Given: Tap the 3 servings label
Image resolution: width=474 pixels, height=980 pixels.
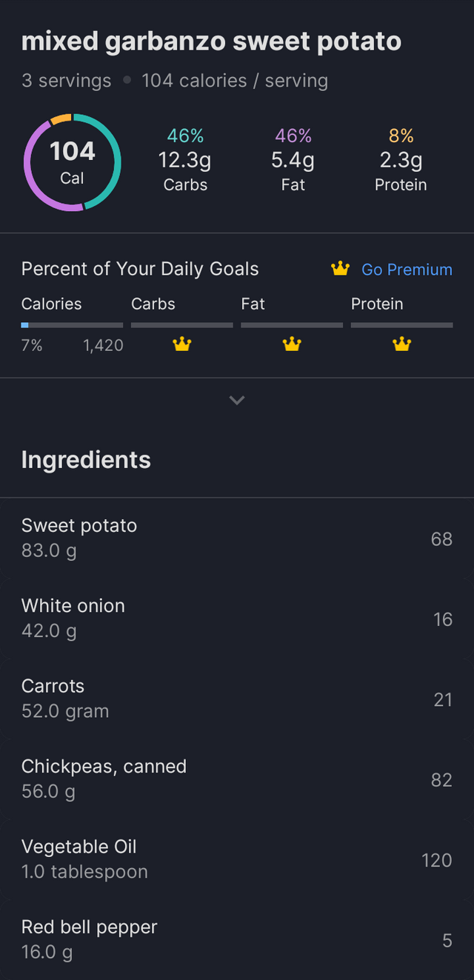Looking at the screenshot, I should 67,81.
